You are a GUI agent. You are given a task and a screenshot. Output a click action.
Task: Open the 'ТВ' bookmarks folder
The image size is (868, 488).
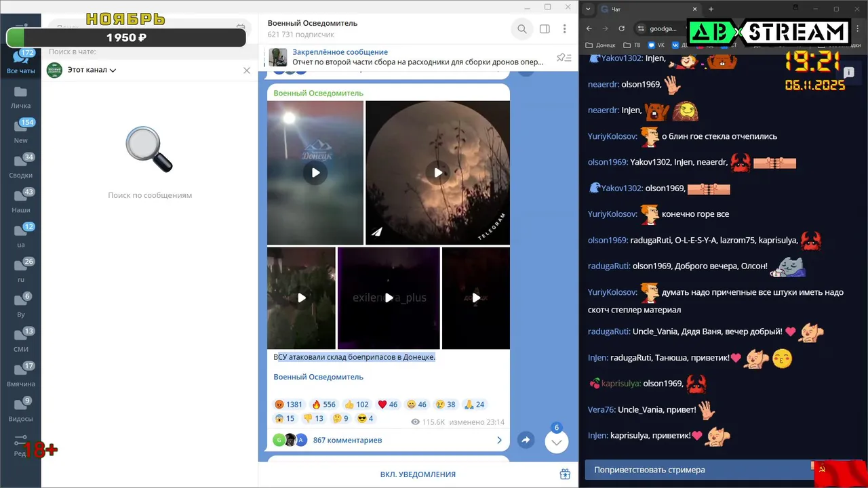tap(631, 45)
